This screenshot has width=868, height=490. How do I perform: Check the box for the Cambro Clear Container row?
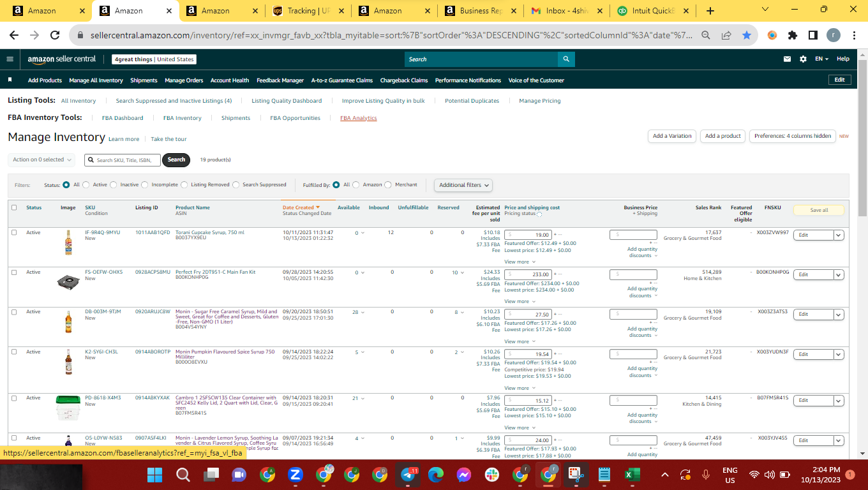click(14, 398)
